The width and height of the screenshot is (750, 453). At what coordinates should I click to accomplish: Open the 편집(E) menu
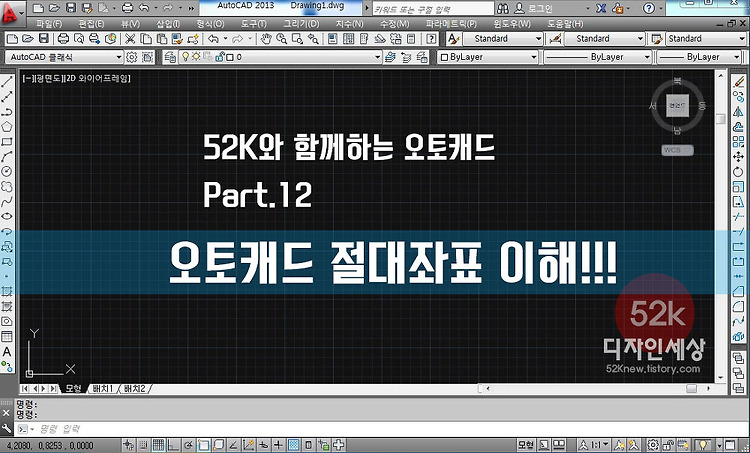(x=91, y=24)
